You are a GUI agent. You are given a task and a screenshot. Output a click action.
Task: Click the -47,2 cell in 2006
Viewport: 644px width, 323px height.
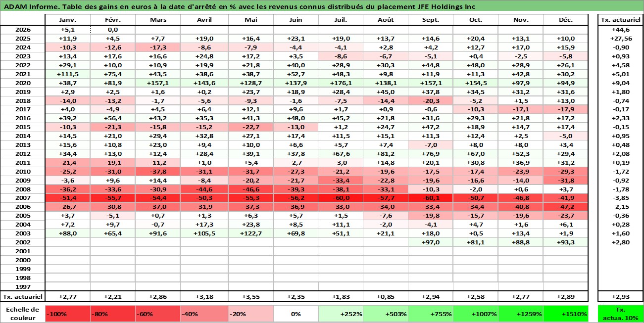point(566,207)
